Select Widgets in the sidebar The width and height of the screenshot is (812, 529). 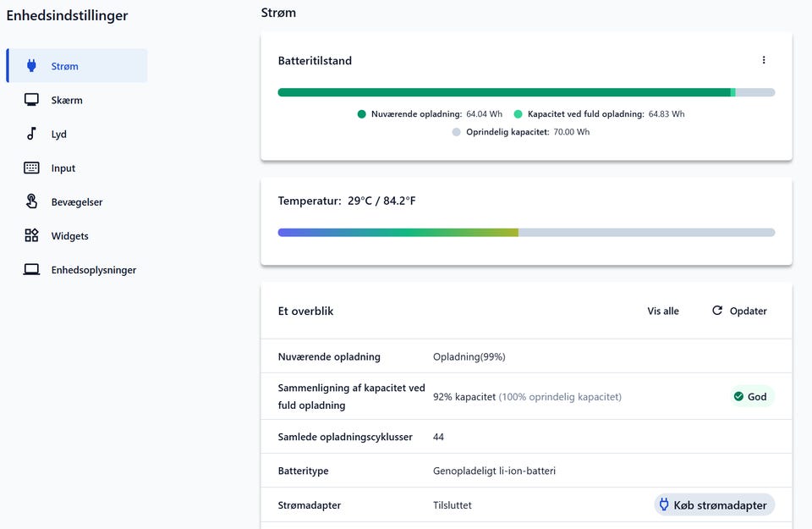69,235
